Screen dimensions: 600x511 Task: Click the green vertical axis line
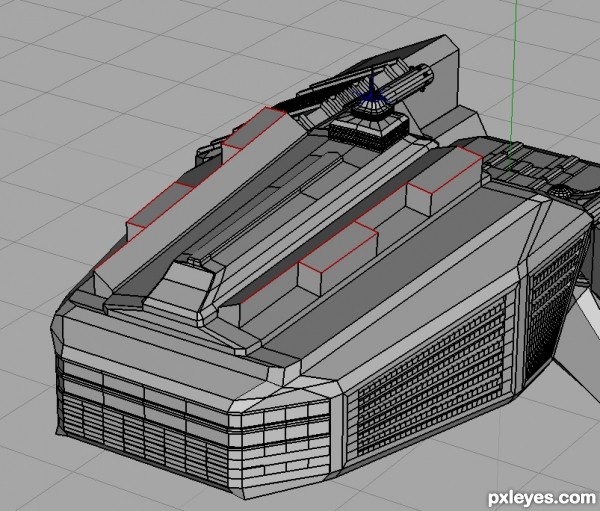tap(513, 86)
